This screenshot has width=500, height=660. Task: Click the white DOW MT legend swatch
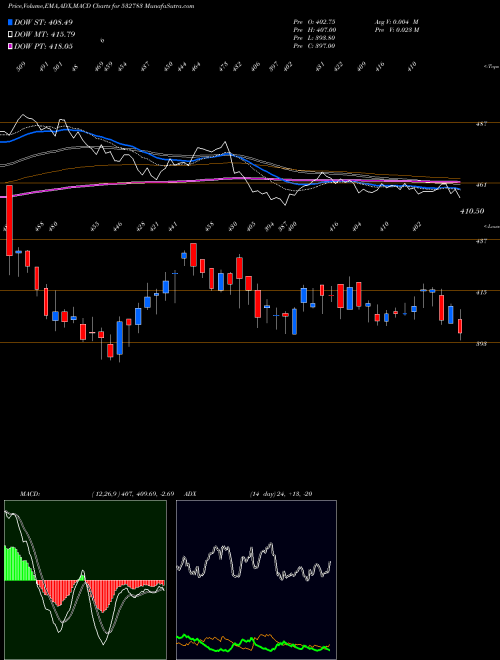10,34
